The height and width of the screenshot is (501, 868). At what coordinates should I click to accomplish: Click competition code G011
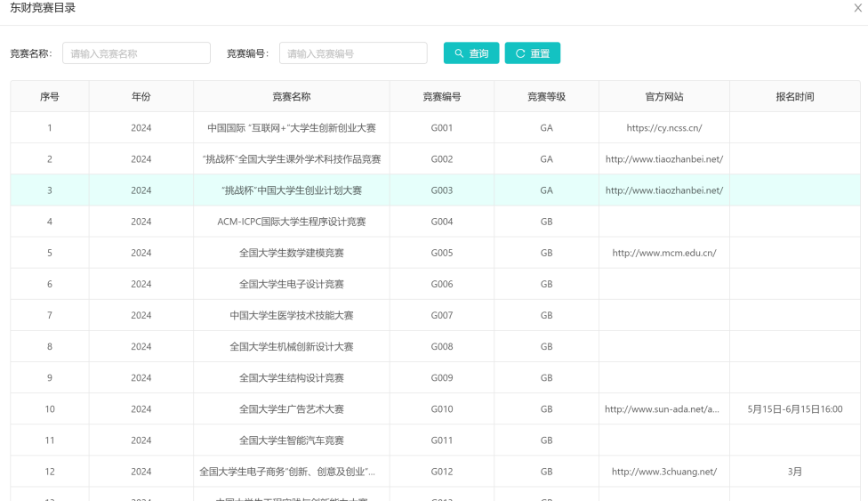442,440
